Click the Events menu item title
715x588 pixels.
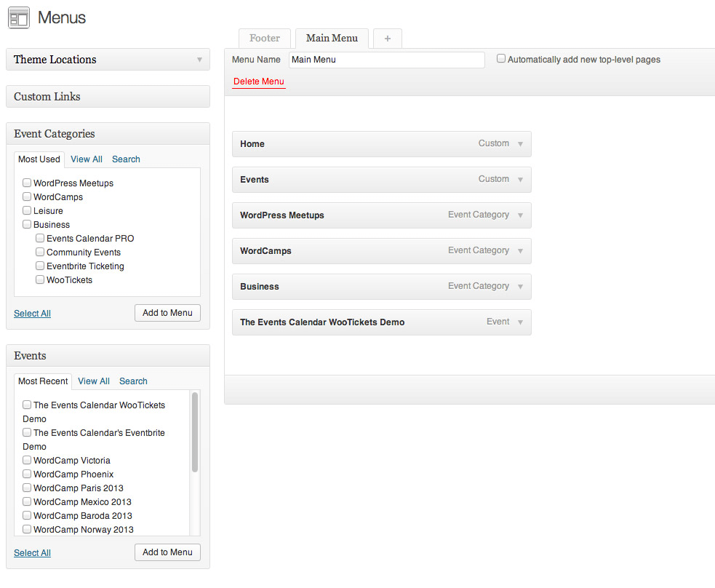coord(255,180)
